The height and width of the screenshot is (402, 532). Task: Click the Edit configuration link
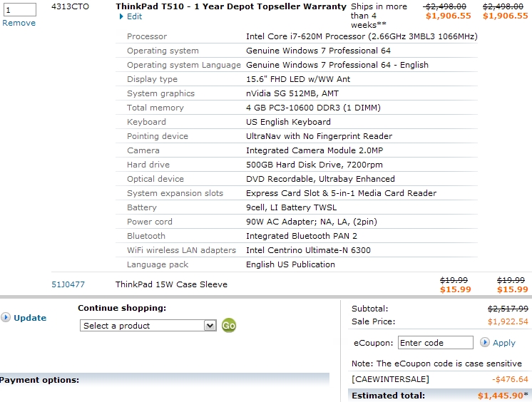click(x=134, y=16)
